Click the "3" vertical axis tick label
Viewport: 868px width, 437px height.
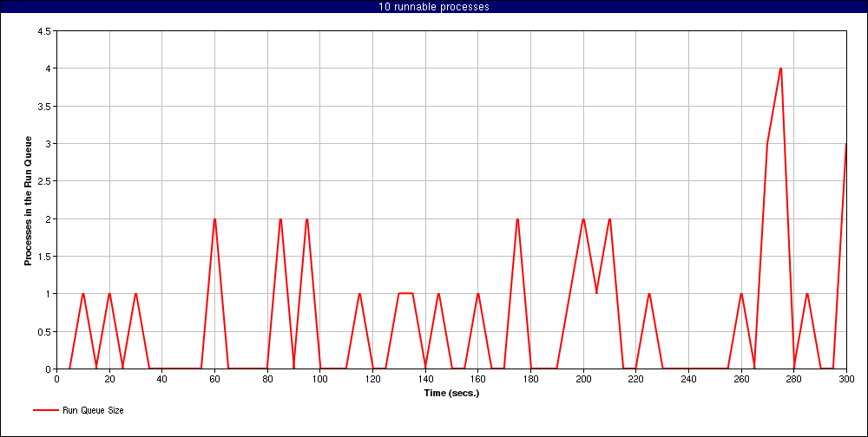point(48,143)
